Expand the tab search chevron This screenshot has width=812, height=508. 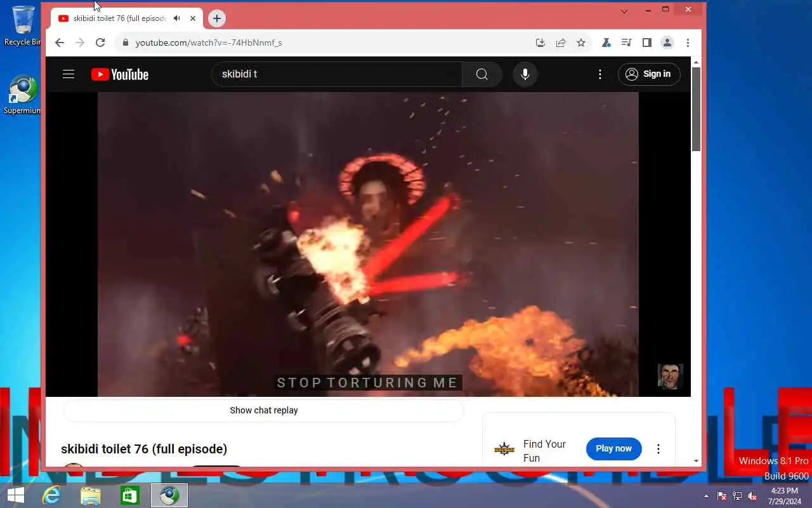tap(624, 11)
